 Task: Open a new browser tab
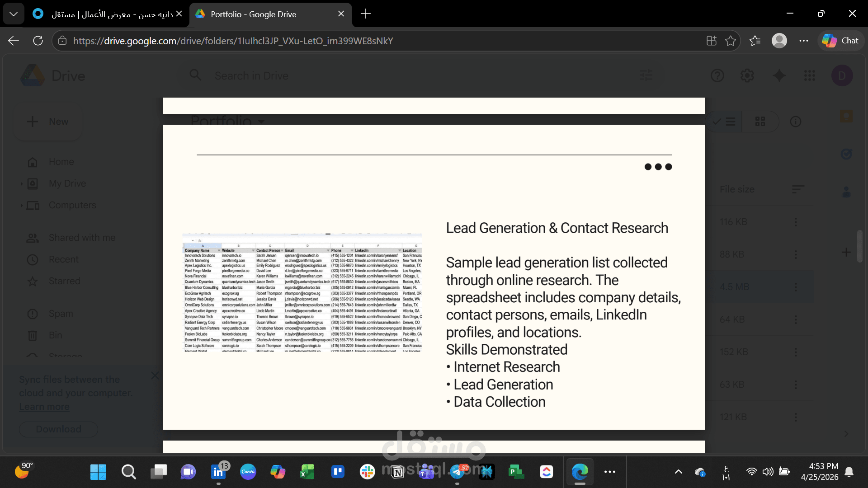click(x=366, y=14)
